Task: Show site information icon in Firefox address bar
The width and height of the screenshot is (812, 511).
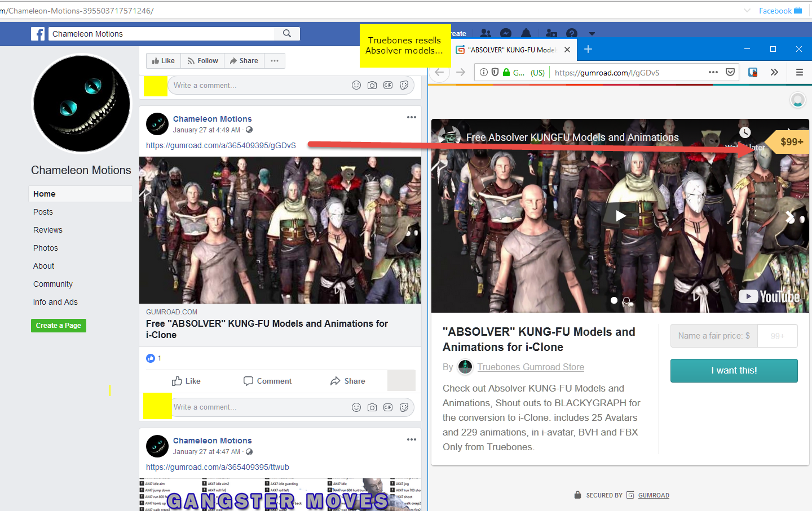Action: click(483, 72)
